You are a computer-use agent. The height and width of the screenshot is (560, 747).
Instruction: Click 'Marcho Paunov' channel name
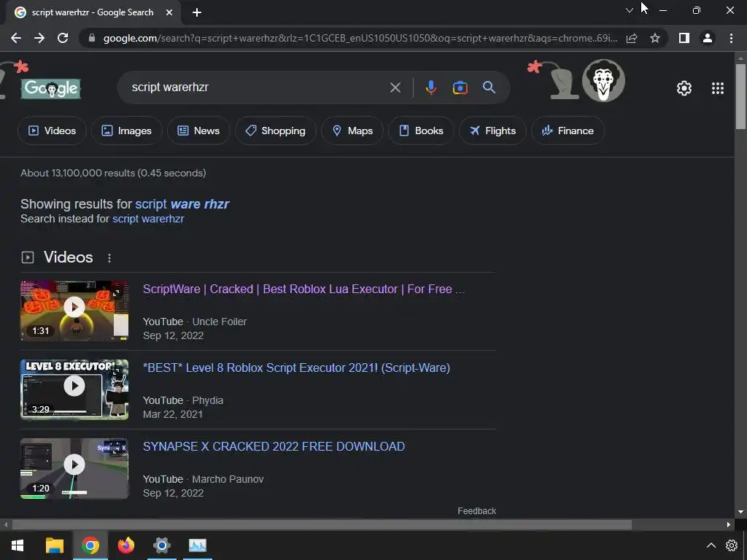click(228, 479)
